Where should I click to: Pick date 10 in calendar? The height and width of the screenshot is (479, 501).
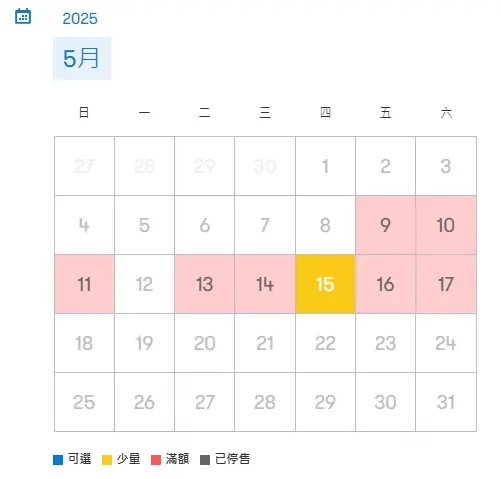(x=446, y=225)
